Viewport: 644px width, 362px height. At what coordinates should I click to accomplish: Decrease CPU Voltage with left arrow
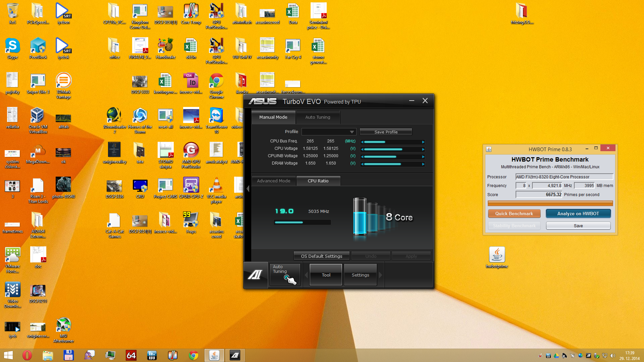coord(362,149)
